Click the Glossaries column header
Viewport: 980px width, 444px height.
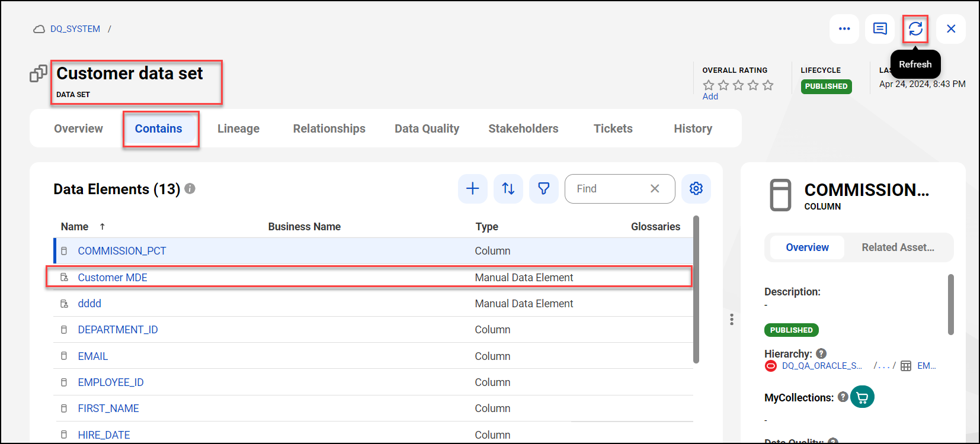(655, 227)
